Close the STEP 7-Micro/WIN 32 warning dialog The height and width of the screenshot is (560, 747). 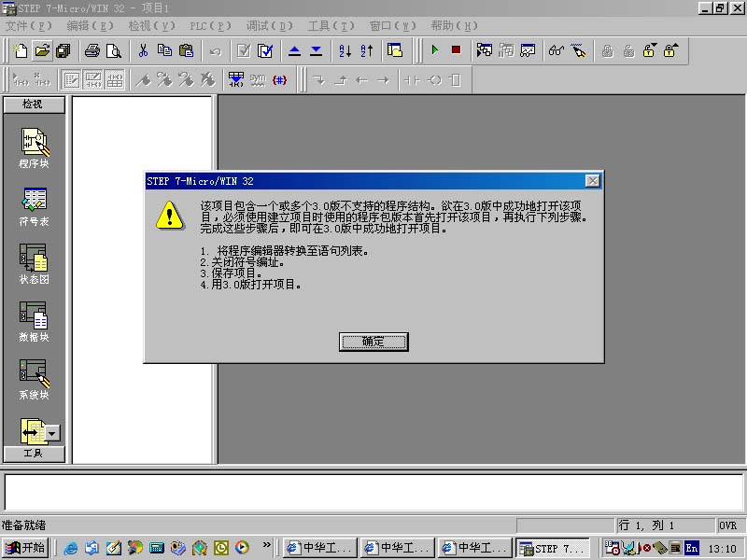592,181
